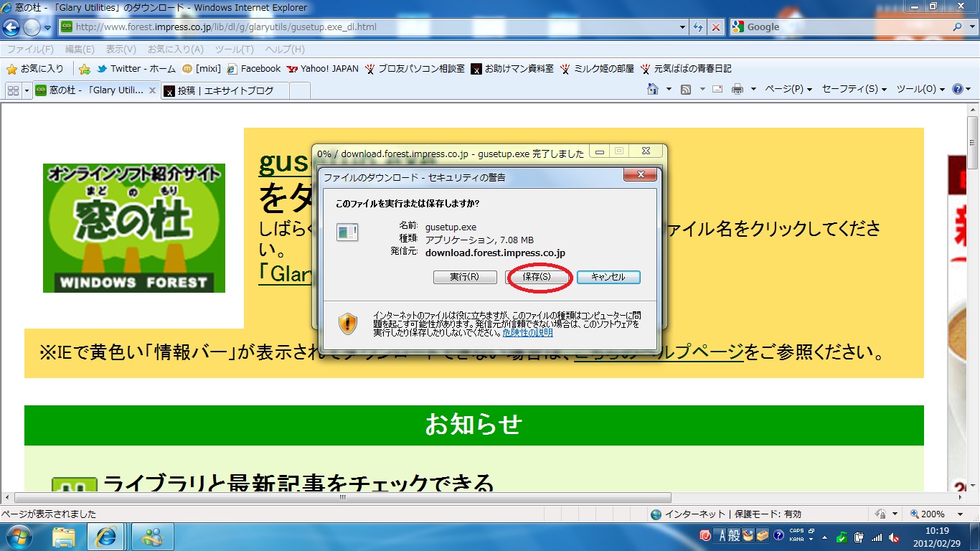Open the 表示(V) menu

[121, 50]
